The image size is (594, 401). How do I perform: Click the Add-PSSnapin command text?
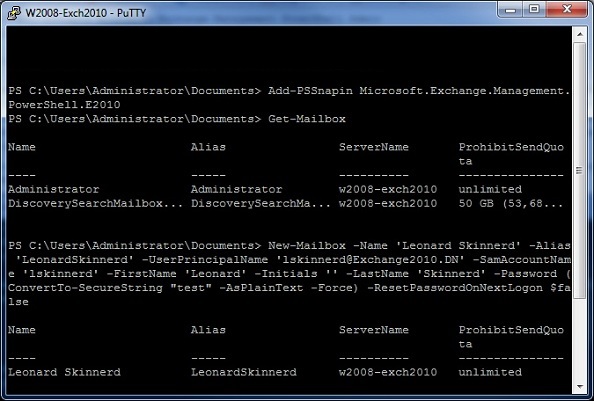pyautogui.click(x=310, y=91)
